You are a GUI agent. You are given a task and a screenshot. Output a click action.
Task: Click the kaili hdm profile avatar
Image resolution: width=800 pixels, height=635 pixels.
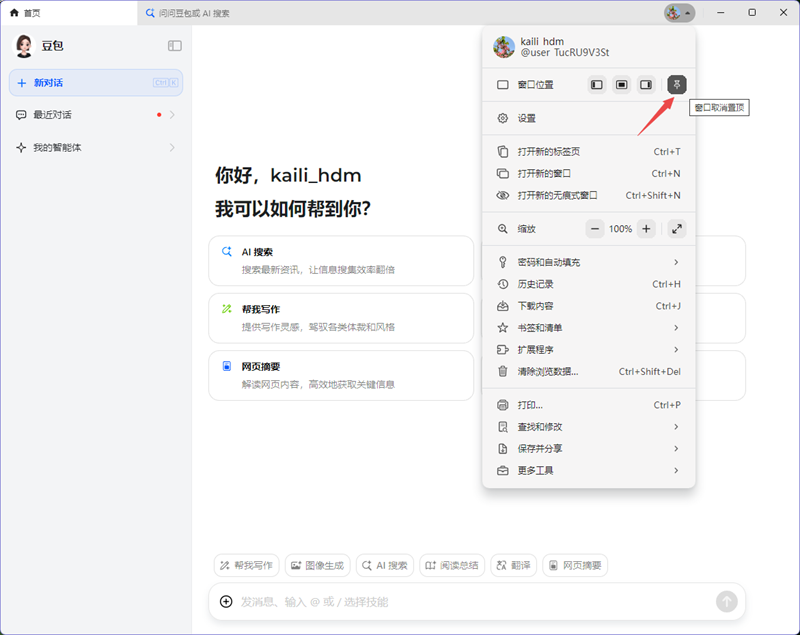[x=503, y=46]
